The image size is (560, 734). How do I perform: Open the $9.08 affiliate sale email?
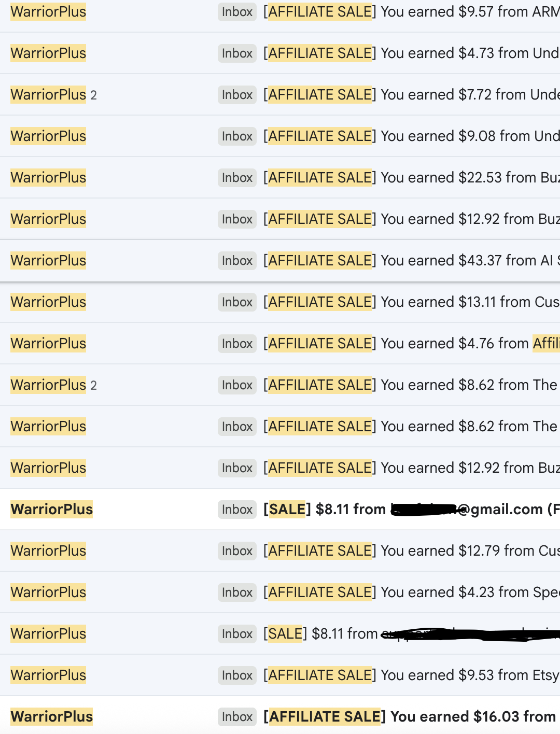pyautogui.click(x=410, y=136)
